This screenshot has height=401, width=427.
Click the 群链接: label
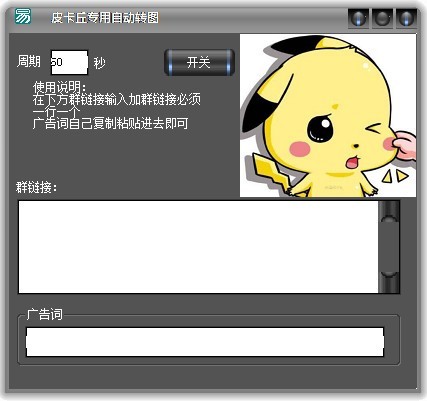point(37,187)
